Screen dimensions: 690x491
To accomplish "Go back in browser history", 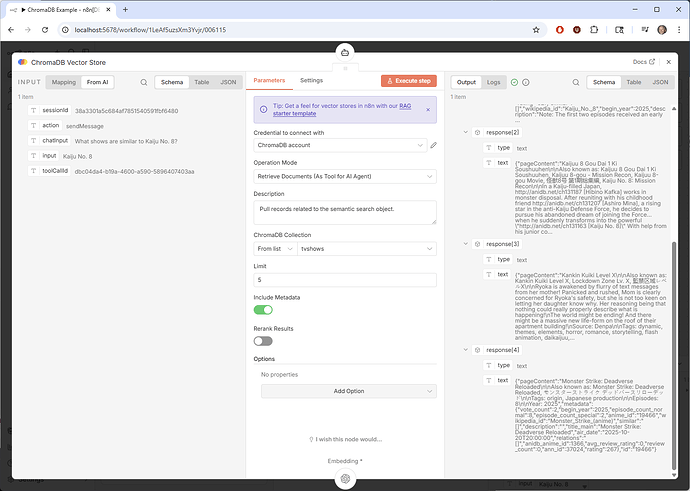I will pos(11,30).
